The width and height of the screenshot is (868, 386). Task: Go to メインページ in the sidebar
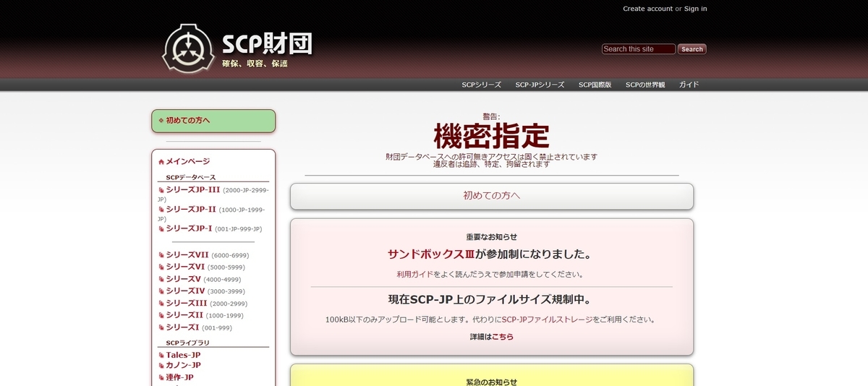pyautogui.click(x=188, y=162)
